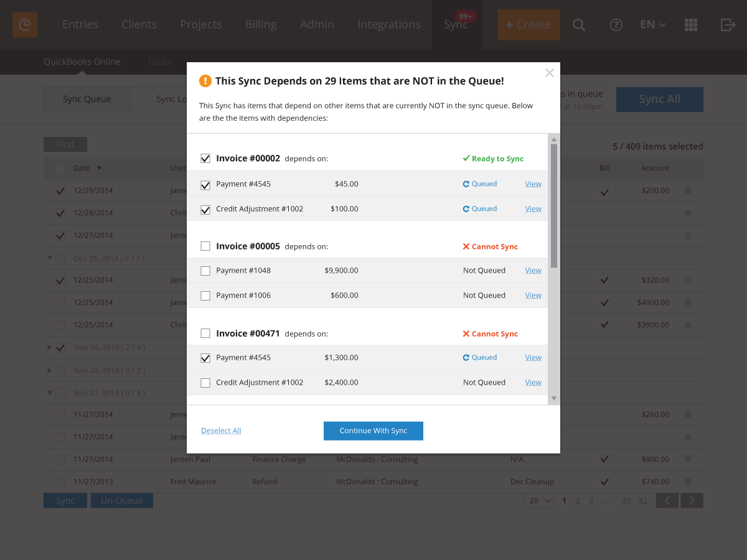This screenshot has width=747, height=560.
Task: Click View link for Payment #1006
Action: pos(533,296)
